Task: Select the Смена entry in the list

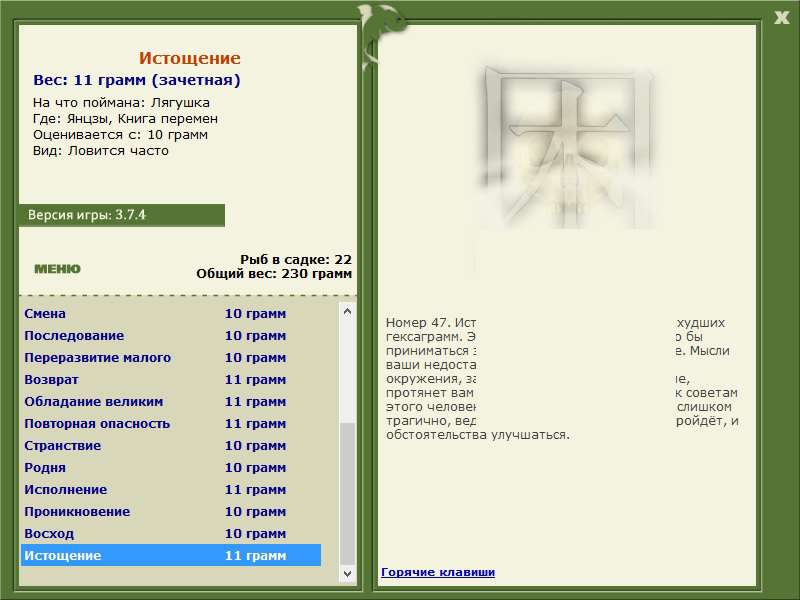Action: click(x=171, y=314)
